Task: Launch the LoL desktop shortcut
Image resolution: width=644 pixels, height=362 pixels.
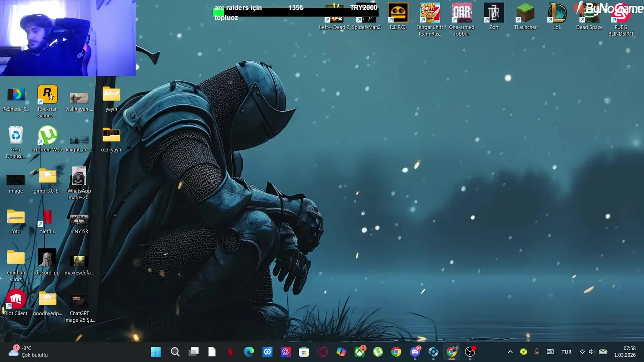Action: 557,17
